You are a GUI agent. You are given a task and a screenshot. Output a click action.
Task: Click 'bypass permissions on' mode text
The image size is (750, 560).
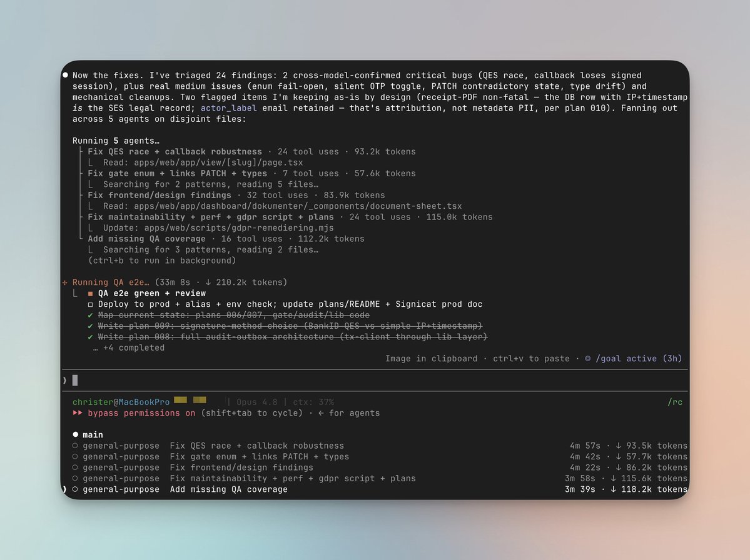141,413
